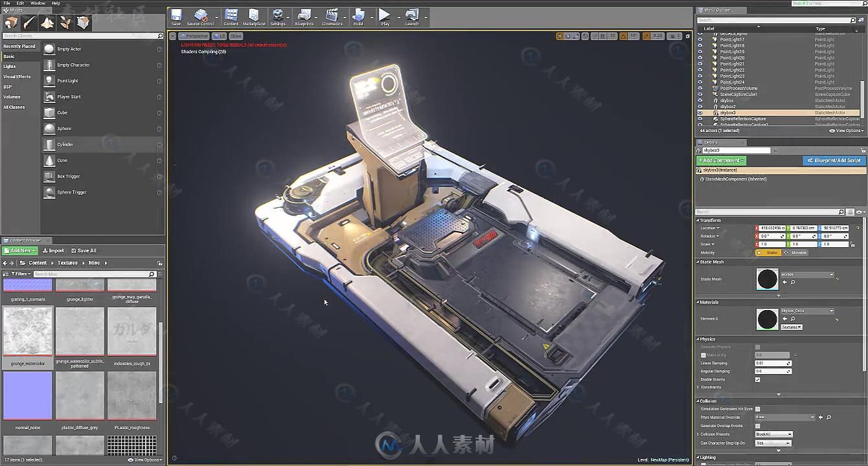The image size is (868, 466).
Task: Select the Player Start actor icon
Action: click(49, 96)
